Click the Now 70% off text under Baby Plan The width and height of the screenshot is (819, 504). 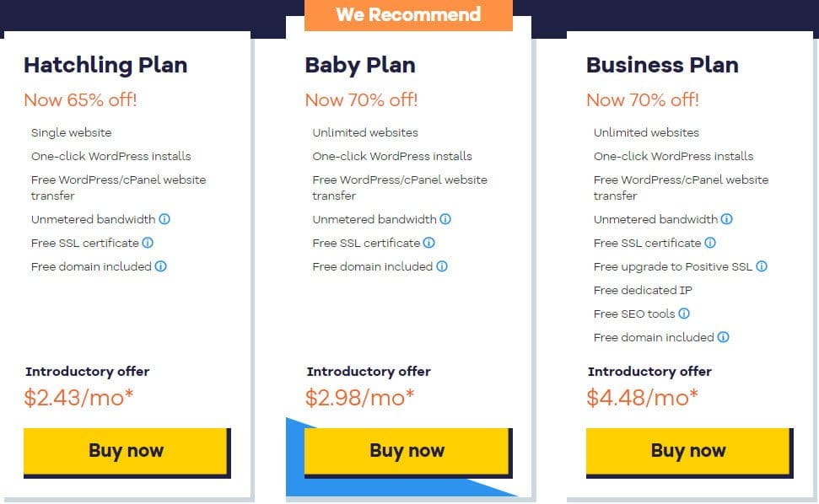click(x=361, y=100)
